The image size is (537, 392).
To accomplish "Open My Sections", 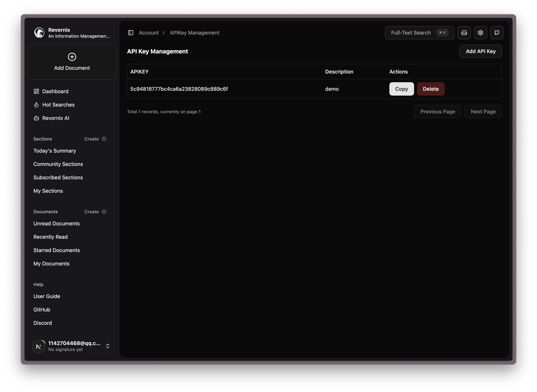I will [x=48, y=191].
